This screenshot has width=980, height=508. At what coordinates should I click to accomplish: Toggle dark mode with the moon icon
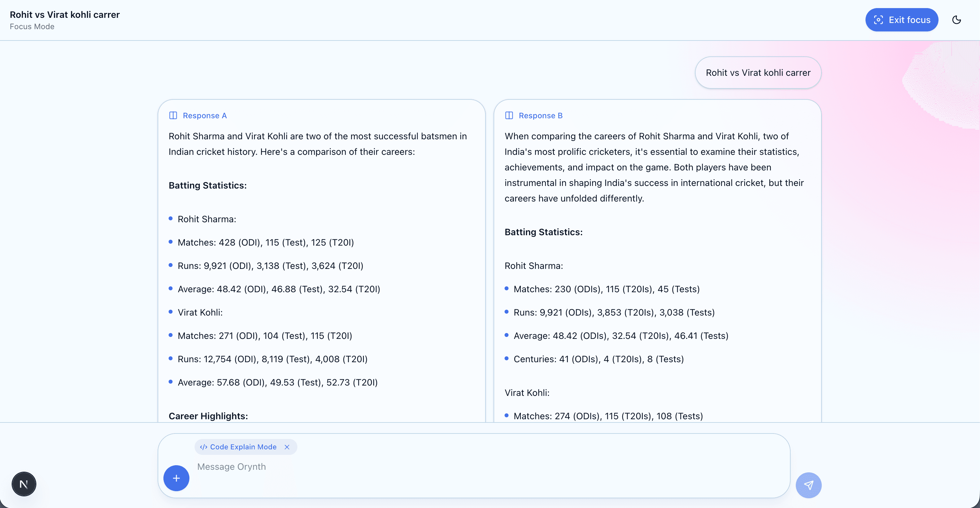[x=956, y=20]
